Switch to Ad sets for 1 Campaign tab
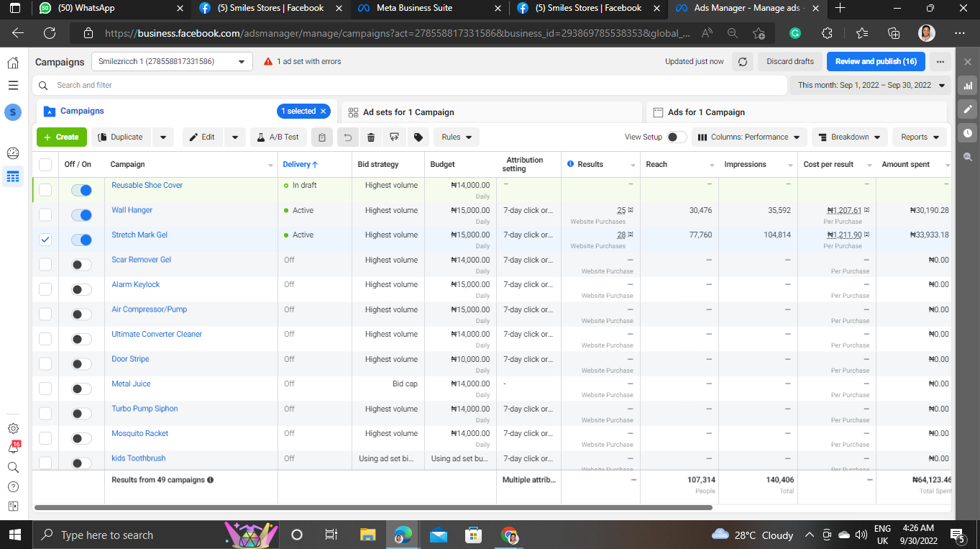 (x=408, y=112)
